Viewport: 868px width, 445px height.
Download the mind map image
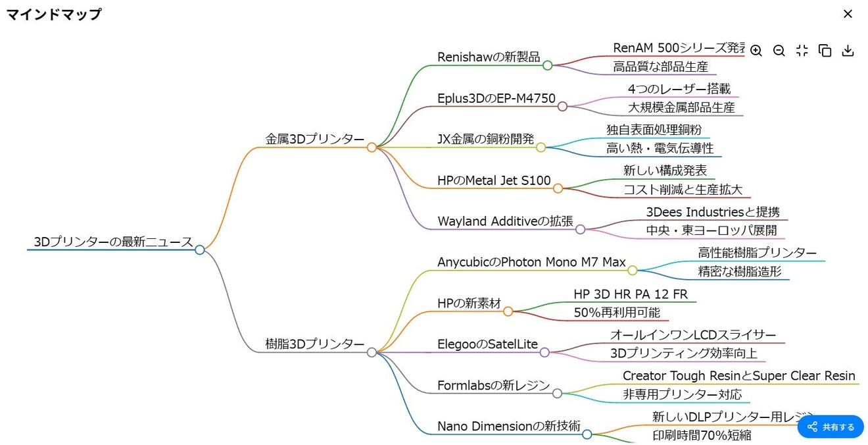coord(848,51)
